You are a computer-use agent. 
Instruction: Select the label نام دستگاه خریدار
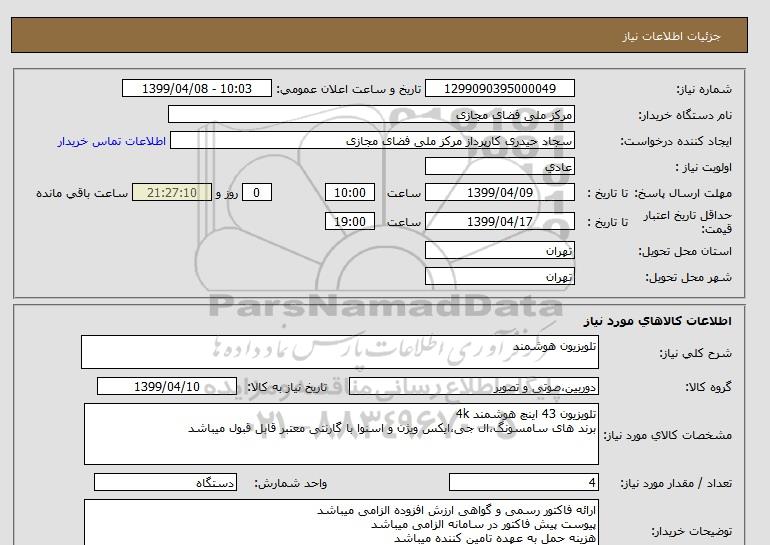pos(685,115)
